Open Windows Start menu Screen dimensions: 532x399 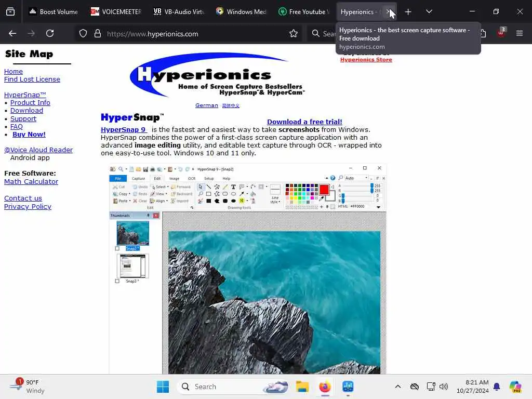tap(163, 387)
